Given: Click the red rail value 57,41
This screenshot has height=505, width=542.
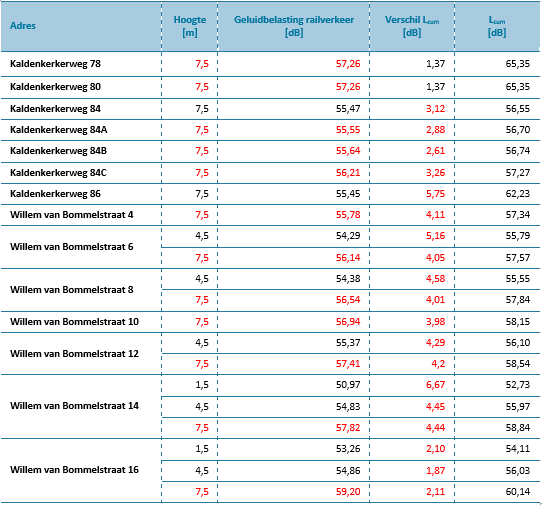Looking at the screenshot, I should coord(348,364).
